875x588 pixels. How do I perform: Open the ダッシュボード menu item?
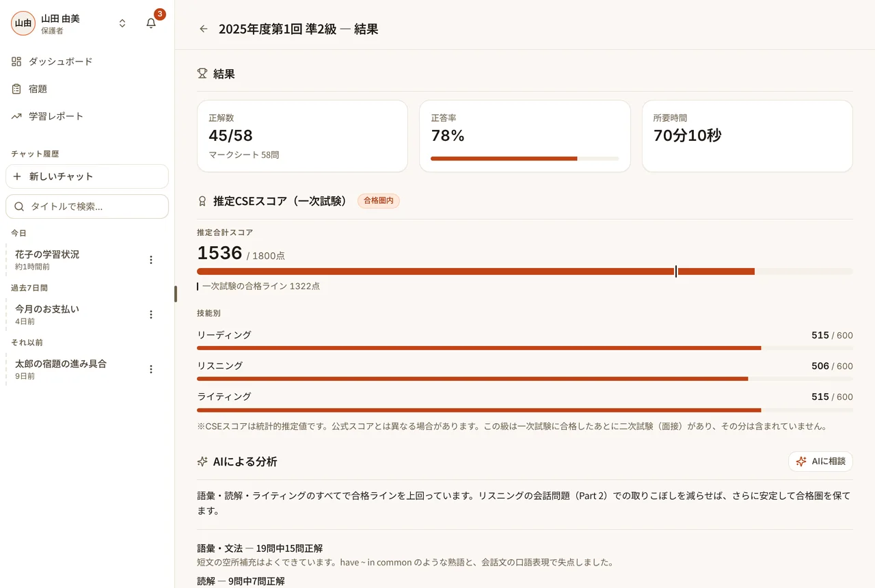coord(87,62)
